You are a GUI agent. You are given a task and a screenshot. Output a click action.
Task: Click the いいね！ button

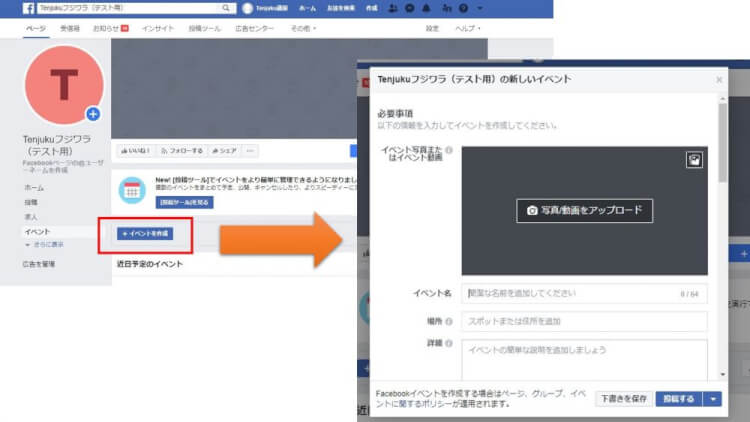135,151
